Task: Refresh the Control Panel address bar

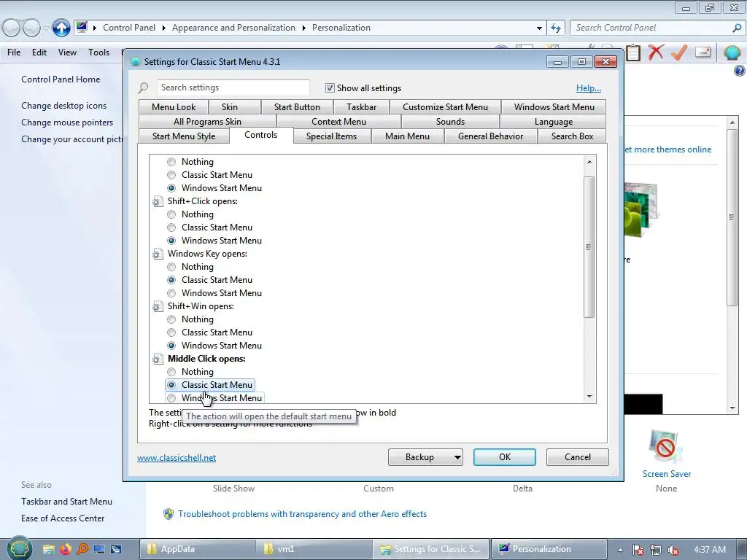Action: (x=555, y=28)
